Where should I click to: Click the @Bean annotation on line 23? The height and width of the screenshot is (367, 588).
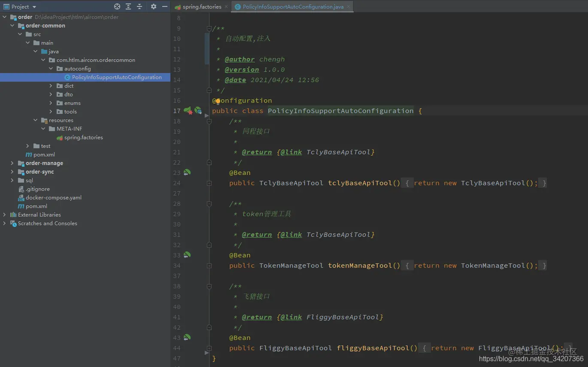coord(240,173)
